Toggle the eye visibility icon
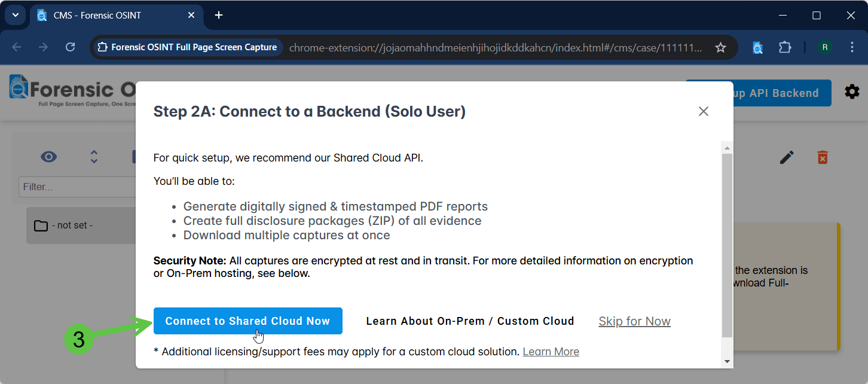The image size is (868, 384). click(48, 157)
